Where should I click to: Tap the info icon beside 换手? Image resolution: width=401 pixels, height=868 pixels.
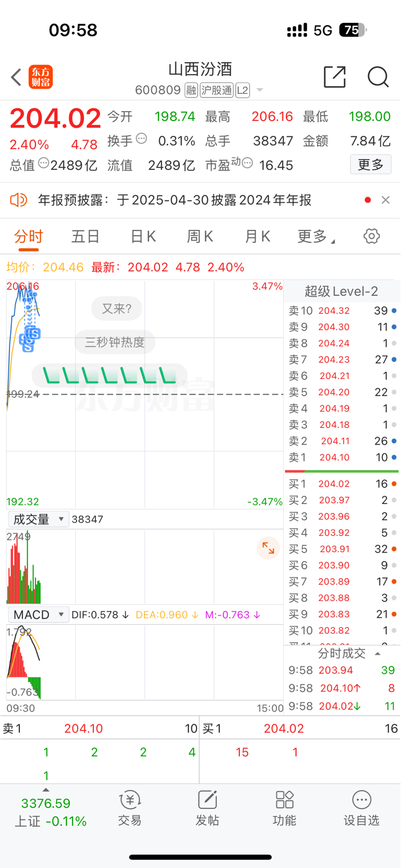click(141, 139)
